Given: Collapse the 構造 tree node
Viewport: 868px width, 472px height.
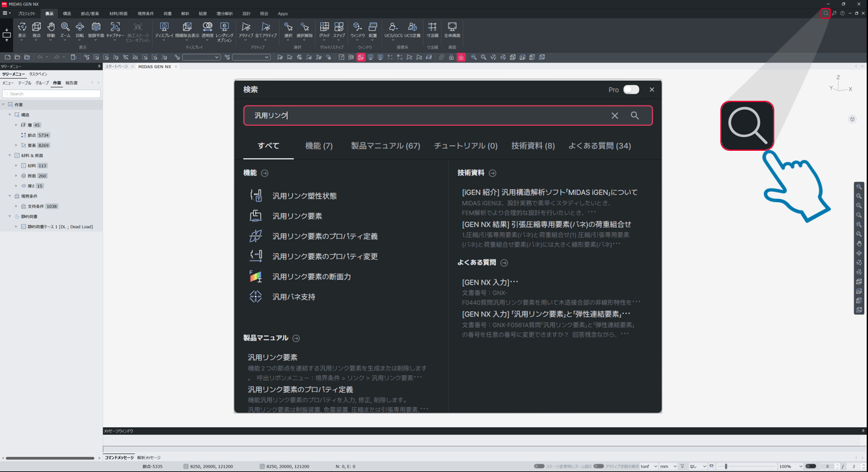Looking at the screenshot, I should pyautogui.click(x=10, y=114).
